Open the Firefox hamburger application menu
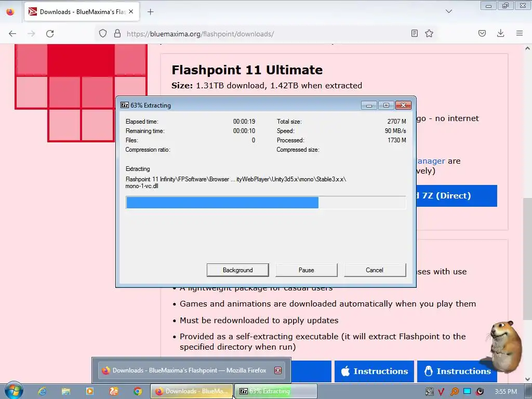 coord(520,33)
